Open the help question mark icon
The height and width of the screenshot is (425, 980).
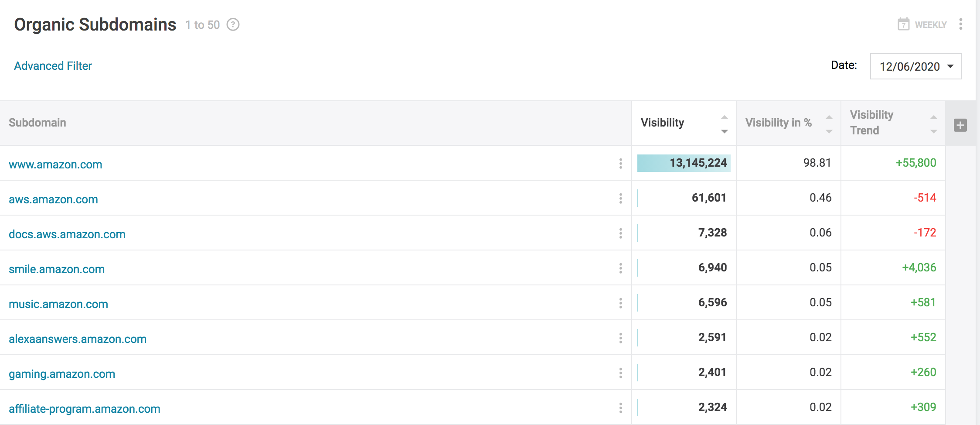[233, 24]
